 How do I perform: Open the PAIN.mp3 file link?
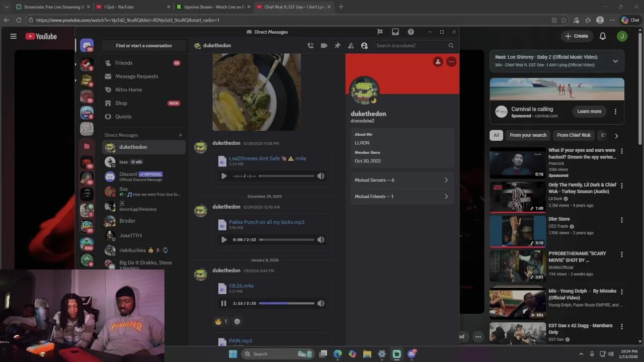240,341
